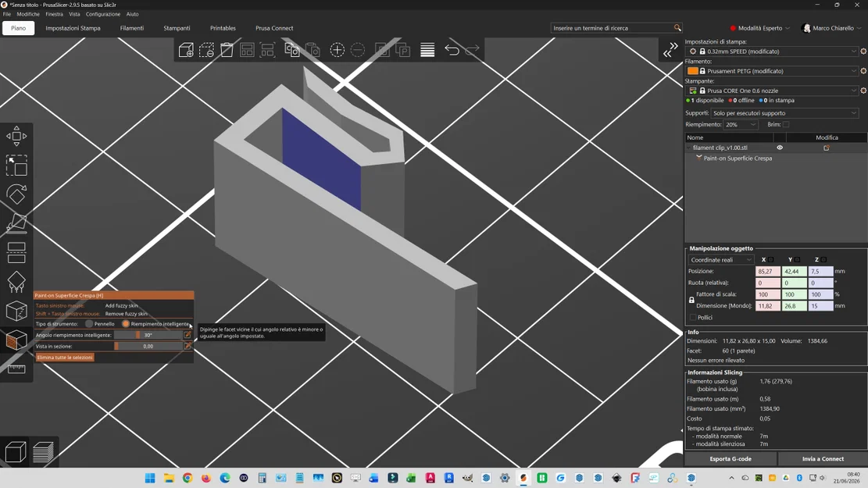Open the Configurazione menu
The height and width of the screenshot is (488, 868).
[x=103, y=14]
